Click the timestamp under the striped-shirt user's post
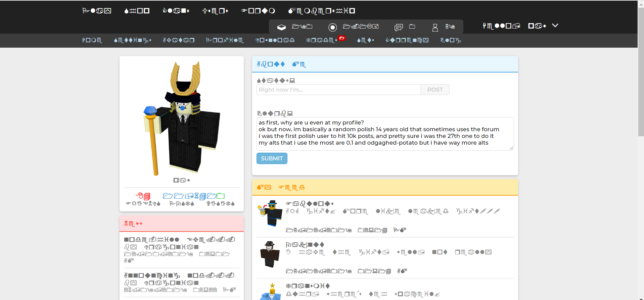The width and height of the screenshot is (644, 300). 346,271
